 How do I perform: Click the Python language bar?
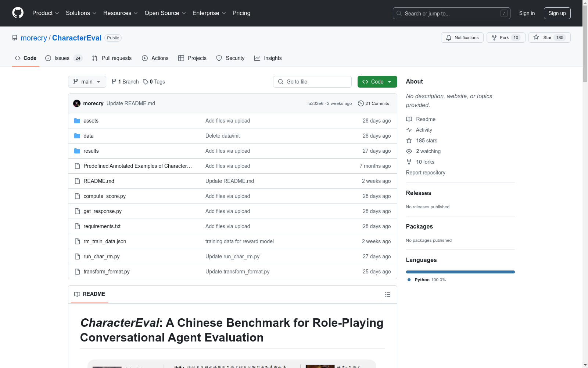tap(460, 272)
